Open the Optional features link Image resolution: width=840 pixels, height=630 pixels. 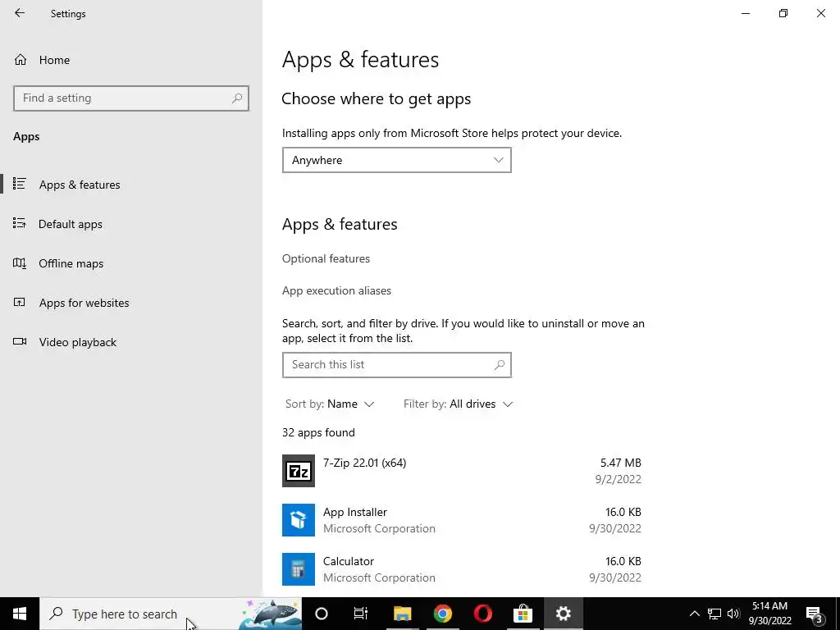[x=326, y=258]
